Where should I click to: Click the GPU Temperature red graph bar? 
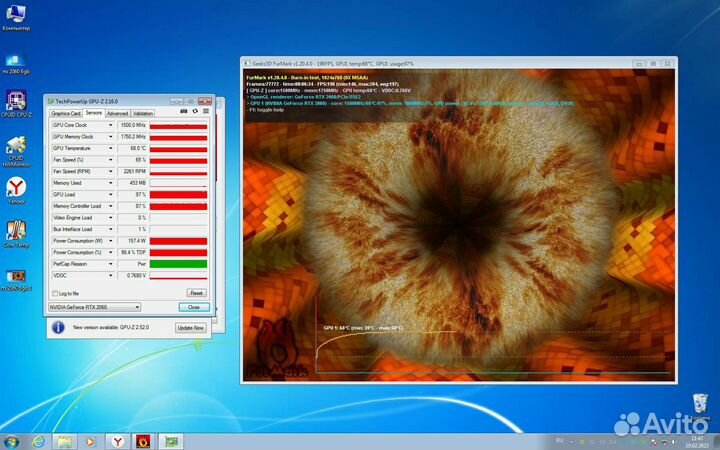(178, 148)
